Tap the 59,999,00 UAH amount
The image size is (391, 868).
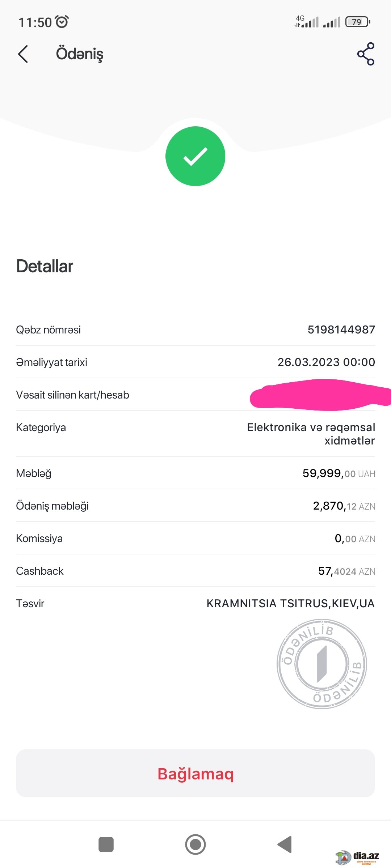pos(339,473)
